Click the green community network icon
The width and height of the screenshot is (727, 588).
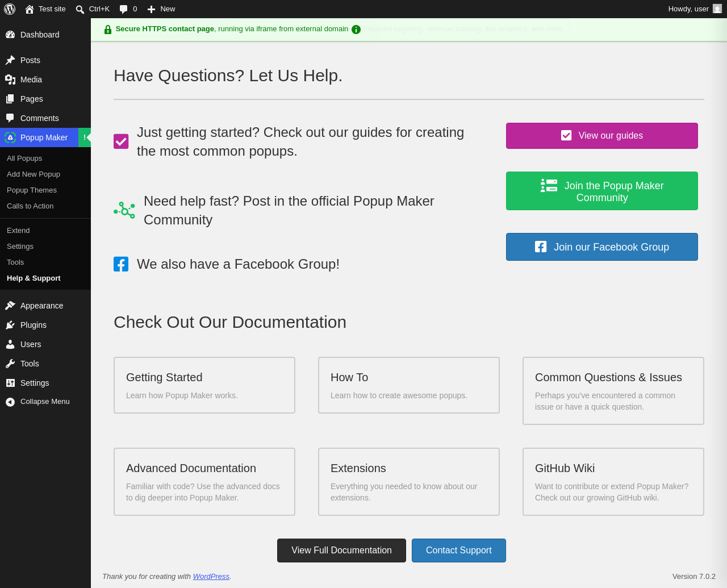[x=124, y=210]
